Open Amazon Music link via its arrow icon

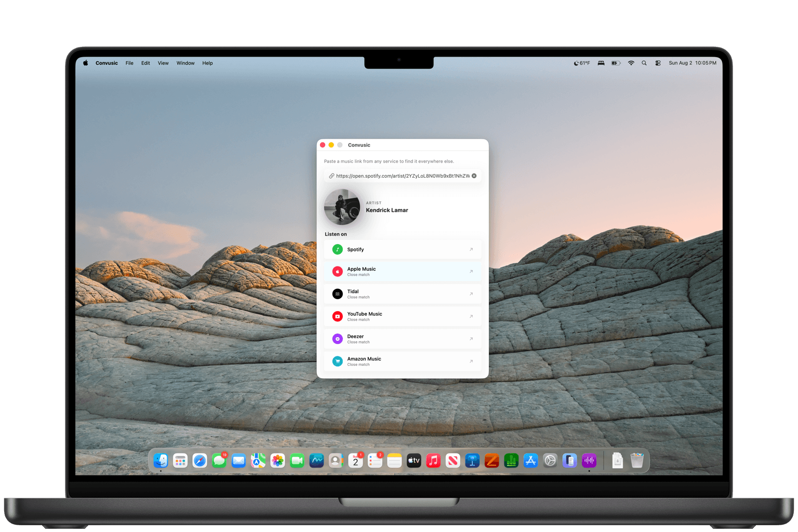coord(471,361)
